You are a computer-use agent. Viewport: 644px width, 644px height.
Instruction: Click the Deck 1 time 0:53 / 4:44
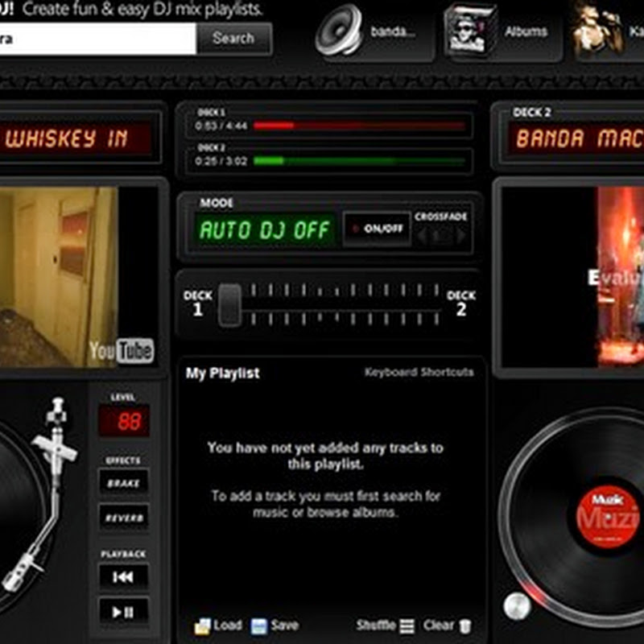click(x=221, y=126)
